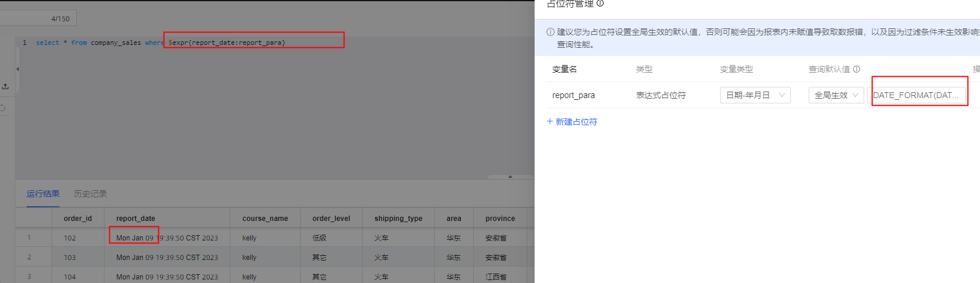Select order 103 row in results

[x=70, y=258]
